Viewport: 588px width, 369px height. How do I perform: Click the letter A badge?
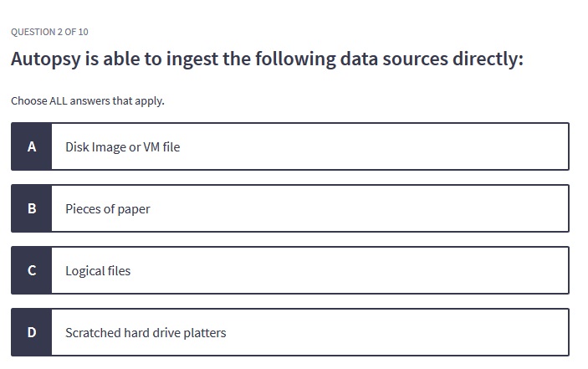32,146
